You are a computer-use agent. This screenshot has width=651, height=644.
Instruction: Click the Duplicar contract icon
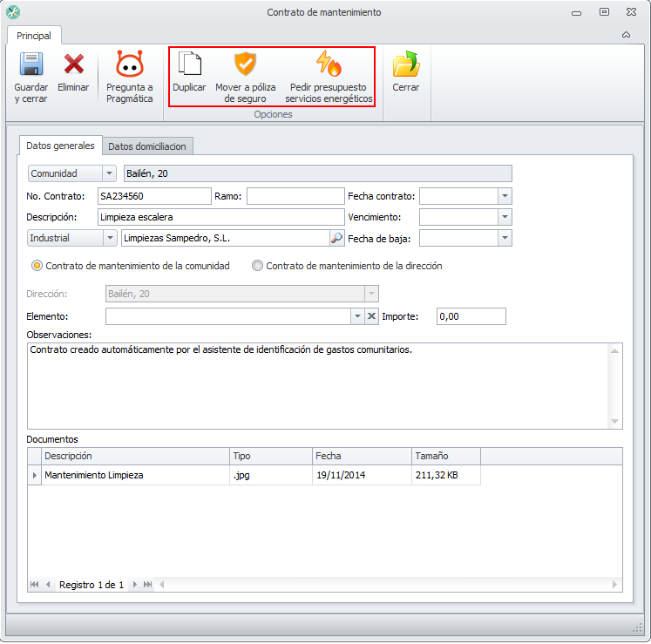click(189, 64)
